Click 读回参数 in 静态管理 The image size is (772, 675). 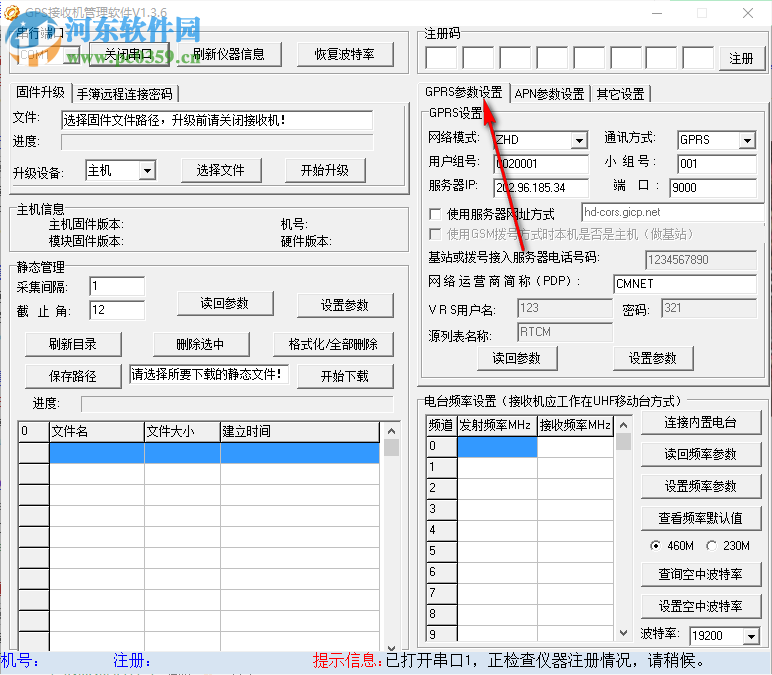(x=225, y=303)
